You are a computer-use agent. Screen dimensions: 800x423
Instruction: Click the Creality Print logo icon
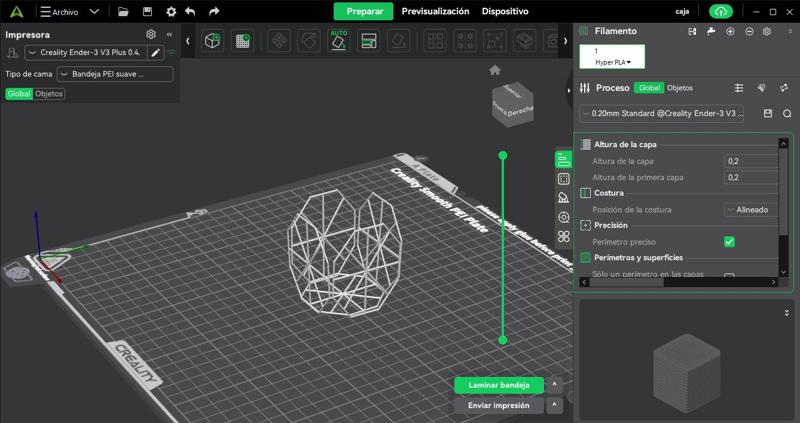[16, 12]
